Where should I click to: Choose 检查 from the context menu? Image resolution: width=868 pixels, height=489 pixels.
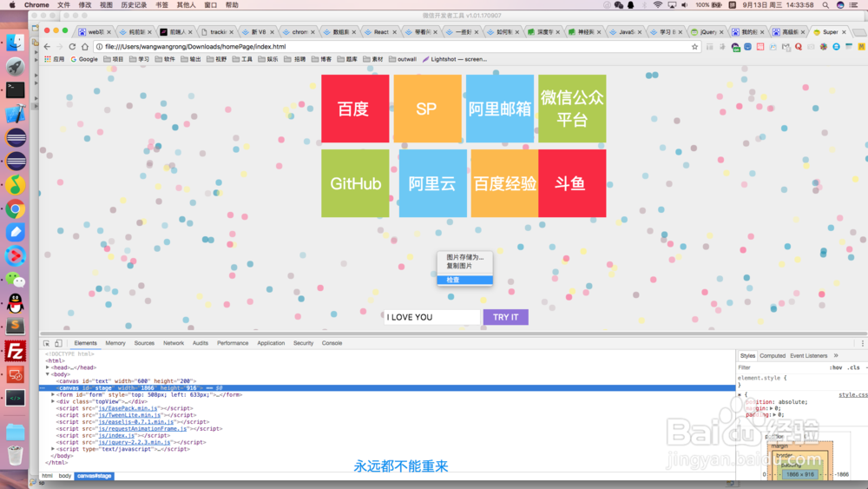pos(464,281)
